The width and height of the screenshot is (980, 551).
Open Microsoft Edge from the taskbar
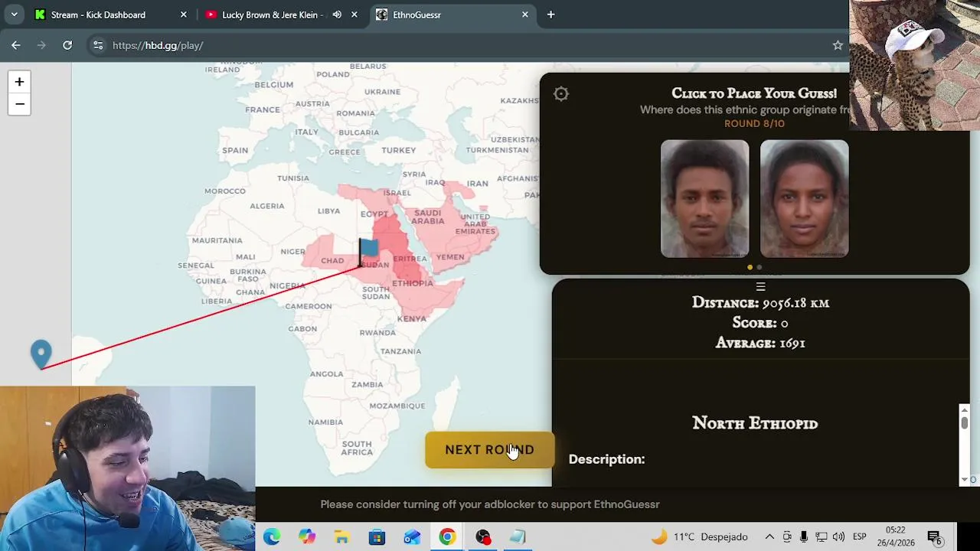[x=272, y=537]
